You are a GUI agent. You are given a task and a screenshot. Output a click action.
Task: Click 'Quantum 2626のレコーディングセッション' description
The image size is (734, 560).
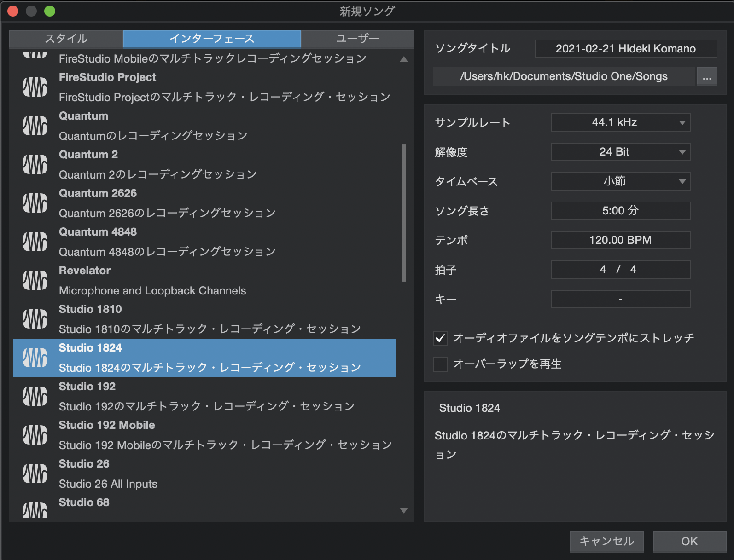click(x=167, y=213)
